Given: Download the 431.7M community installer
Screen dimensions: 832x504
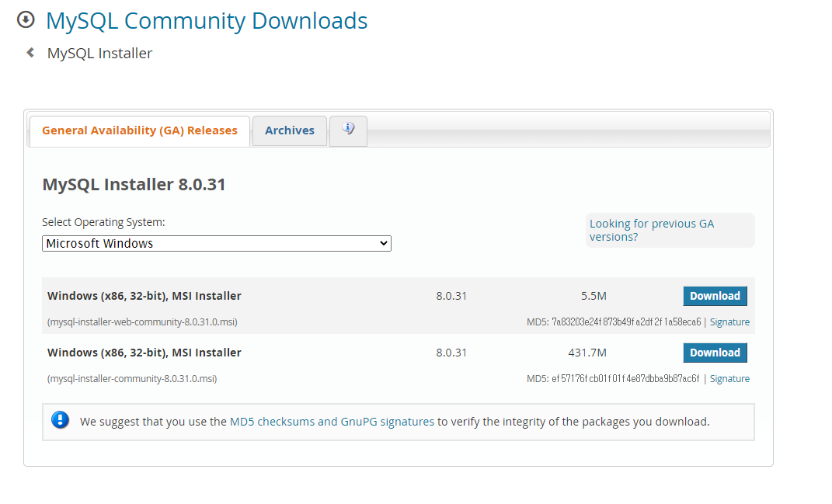Looking at the screenshot, I should tap(715, 353).
